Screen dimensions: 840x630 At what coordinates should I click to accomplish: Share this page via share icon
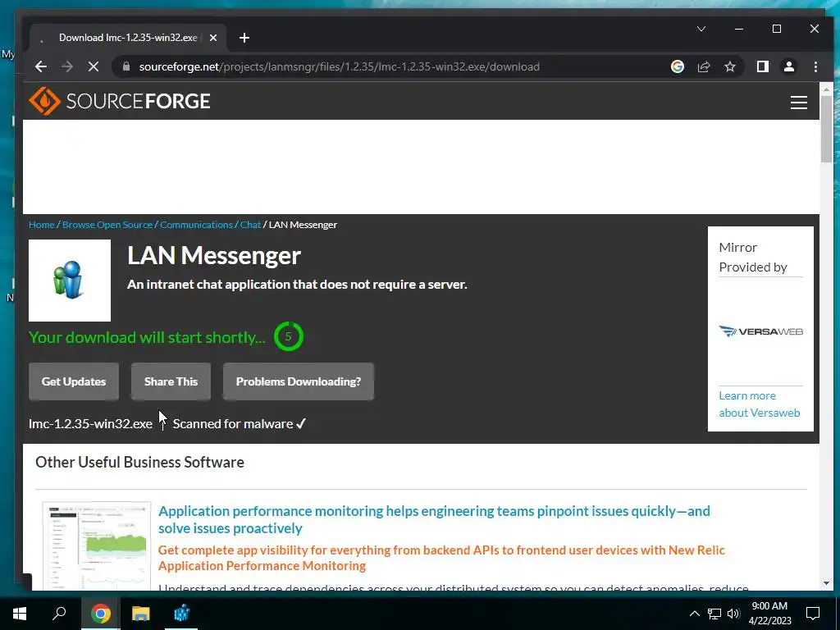click(x=703, y=67)
